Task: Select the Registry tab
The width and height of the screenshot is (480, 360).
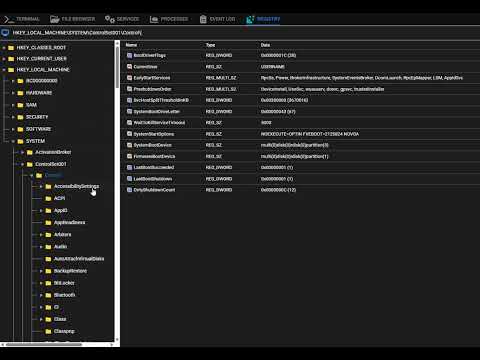Action: point(263,19)
